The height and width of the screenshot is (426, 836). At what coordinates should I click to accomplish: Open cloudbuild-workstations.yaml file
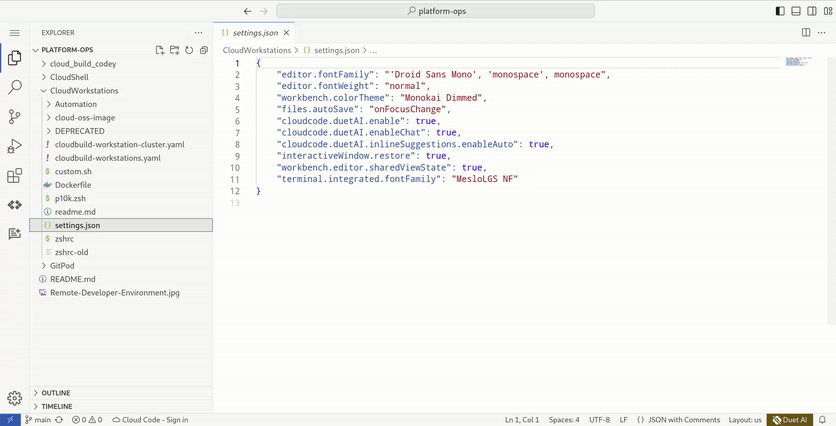click(x=121, y=158)
